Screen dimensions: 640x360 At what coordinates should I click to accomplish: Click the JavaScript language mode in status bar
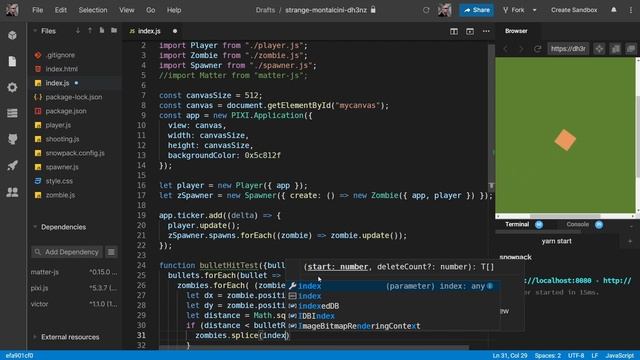point(619,356)
